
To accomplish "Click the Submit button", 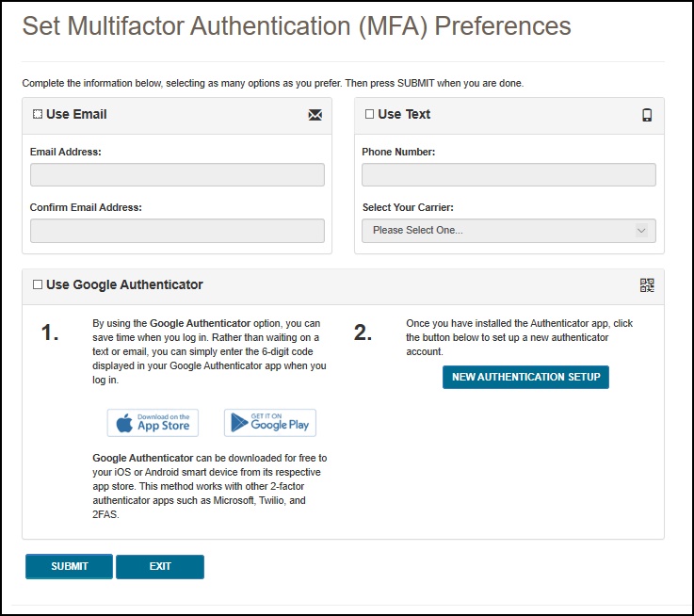I will [70, 566].
